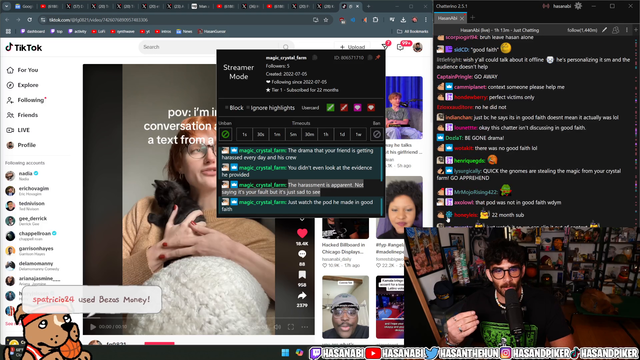The height and width of the screenshot is (360, 640).
Task: Open the Windows Start button on taskbar
Action: point(285,353)
